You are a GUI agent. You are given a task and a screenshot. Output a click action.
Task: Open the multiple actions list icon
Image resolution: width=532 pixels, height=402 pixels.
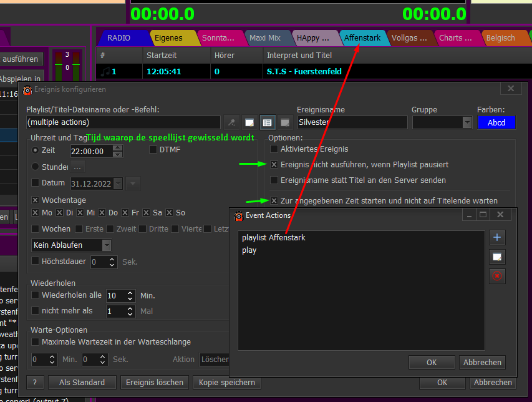click(268, 122)
